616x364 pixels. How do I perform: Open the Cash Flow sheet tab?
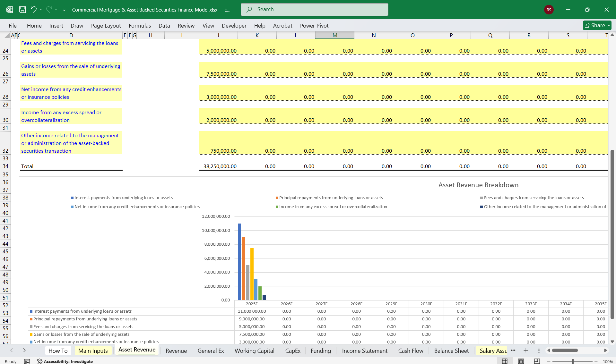[411, 351]
